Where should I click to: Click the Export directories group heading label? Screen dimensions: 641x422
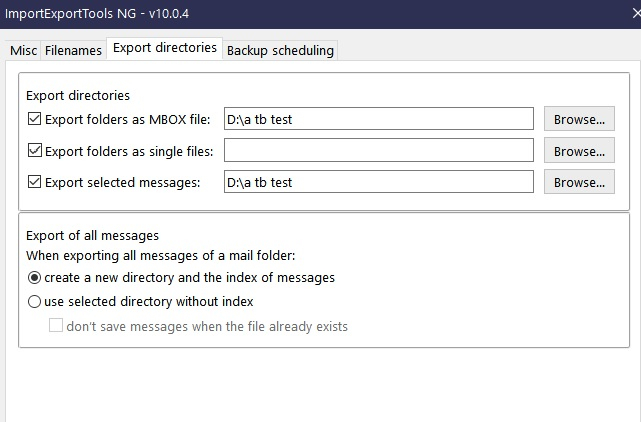(x=78, y=96)
